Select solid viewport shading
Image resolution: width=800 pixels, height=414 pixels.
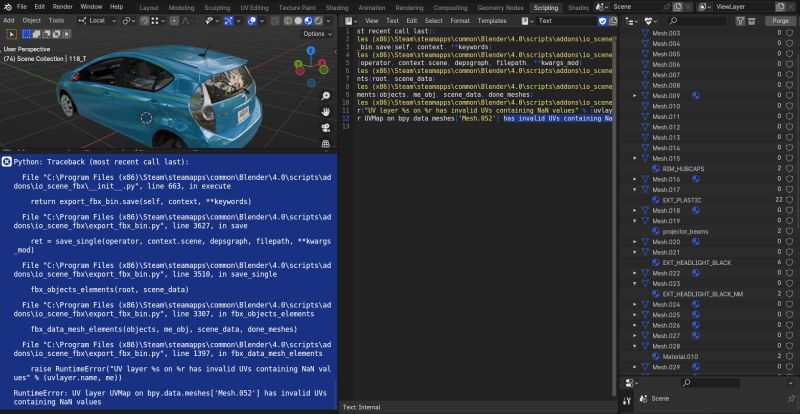tap(298, 20)
